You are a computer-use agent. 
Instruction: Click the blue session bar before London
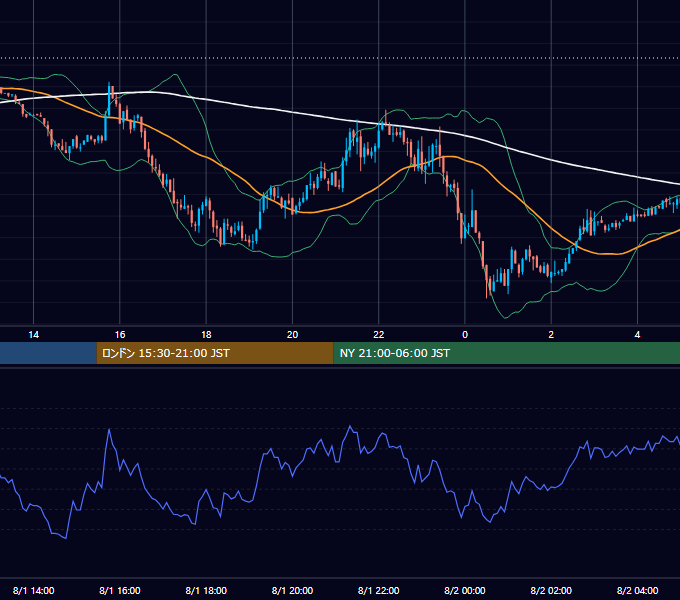48,353
